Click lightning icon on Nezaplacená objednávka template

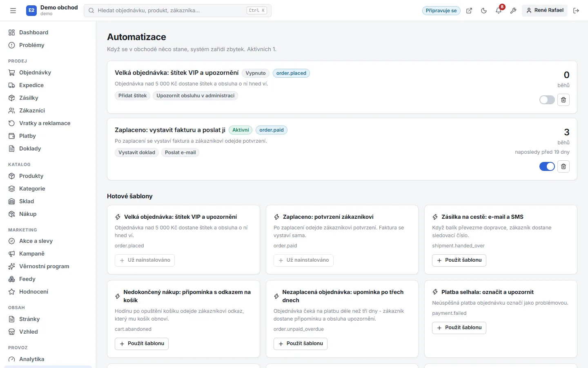coord(276,296)
